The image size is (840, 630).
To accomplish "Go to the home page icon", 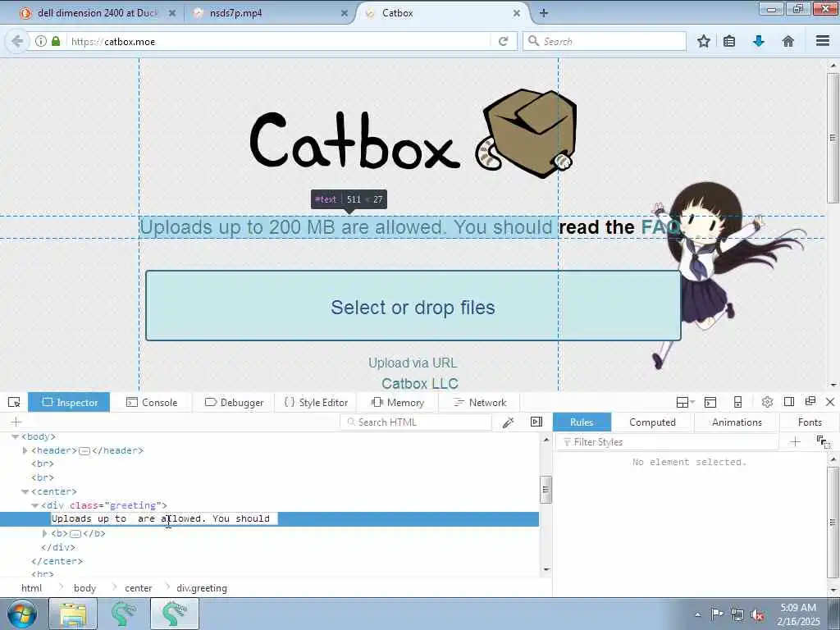I will [788, 41].
